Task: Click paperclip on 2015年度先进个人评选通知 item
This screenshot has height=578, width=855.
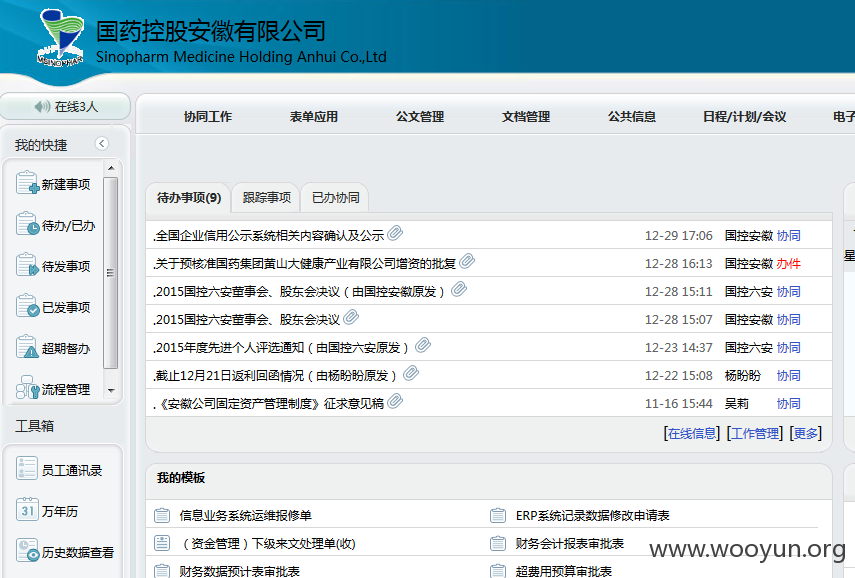Action: point(423,345)
